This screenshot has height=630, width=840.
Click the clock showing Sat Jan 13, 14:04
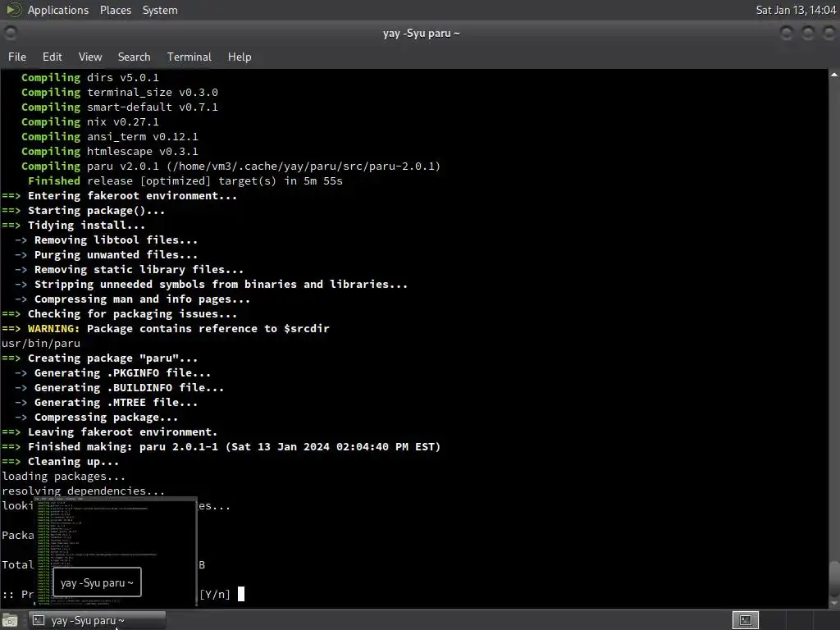click(x=796, y=10)
